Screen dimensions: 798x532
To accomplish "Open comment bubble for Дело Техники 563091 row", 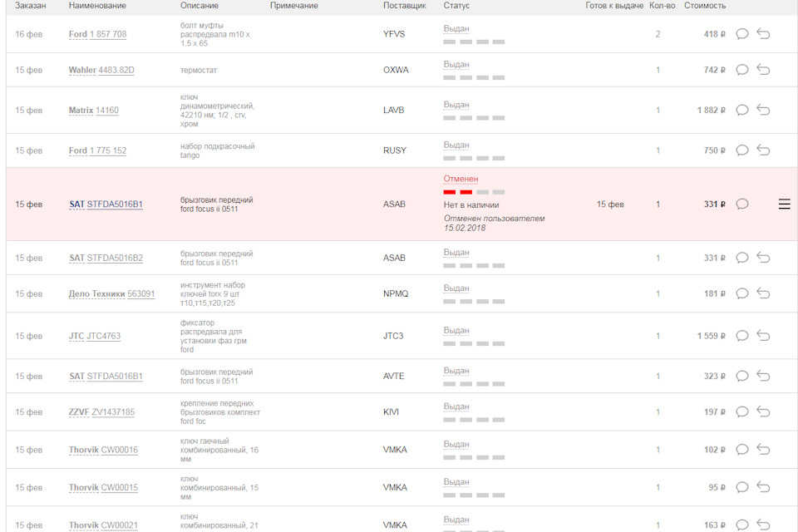I will (742, 293).
